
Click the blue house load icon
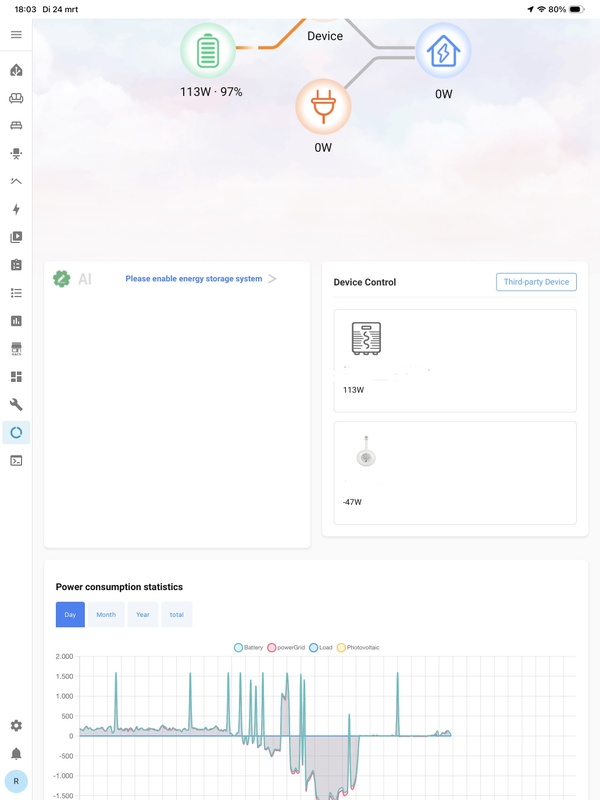pos(443,51)
